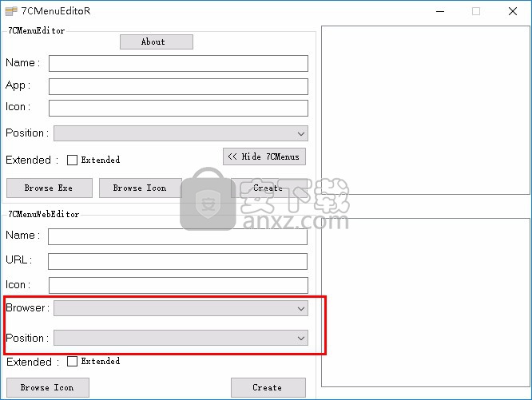Click the upper menu list box

point(426,110)
